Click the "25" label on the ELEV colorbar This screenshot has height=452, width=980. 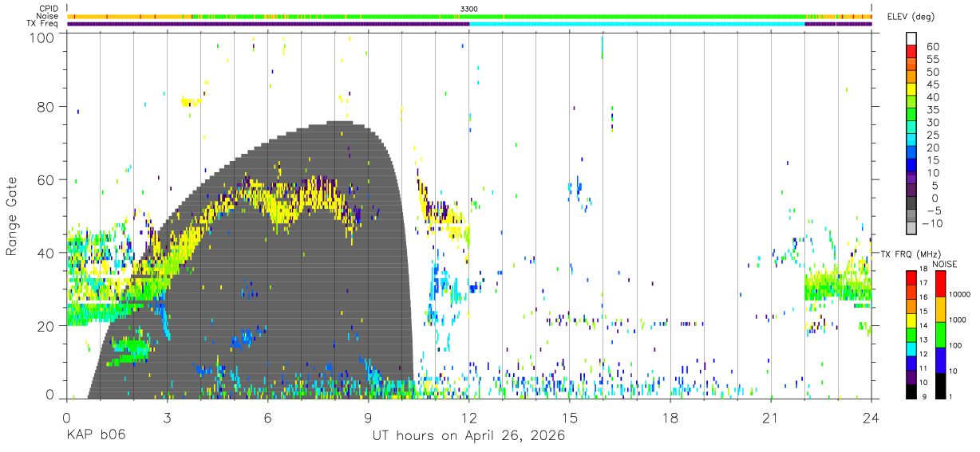[x=932, y=136]
